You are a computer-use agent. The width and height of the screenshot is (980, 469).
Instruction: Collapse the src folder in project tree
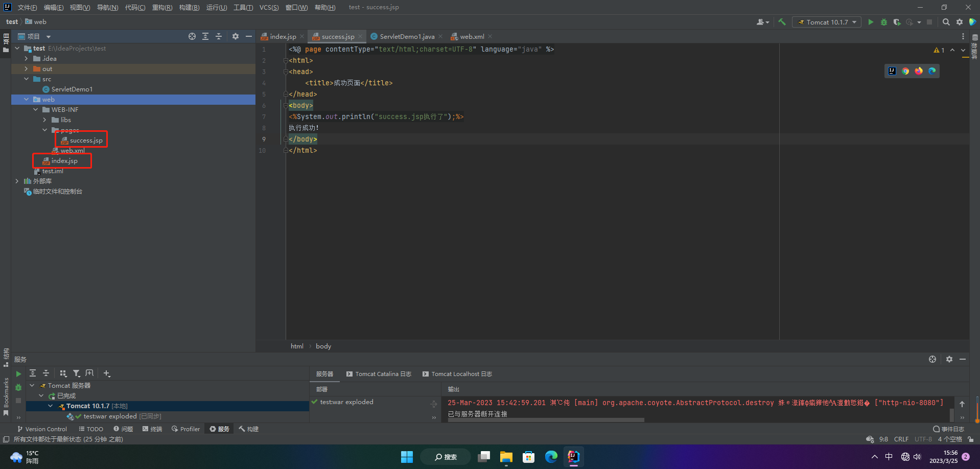coord(26,79)
